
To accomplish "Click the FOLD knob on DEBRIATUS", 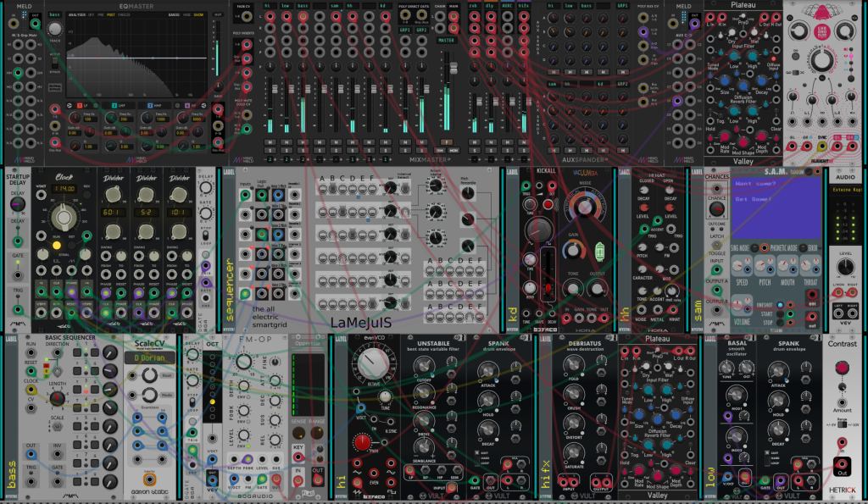I will tap(574, 365).
